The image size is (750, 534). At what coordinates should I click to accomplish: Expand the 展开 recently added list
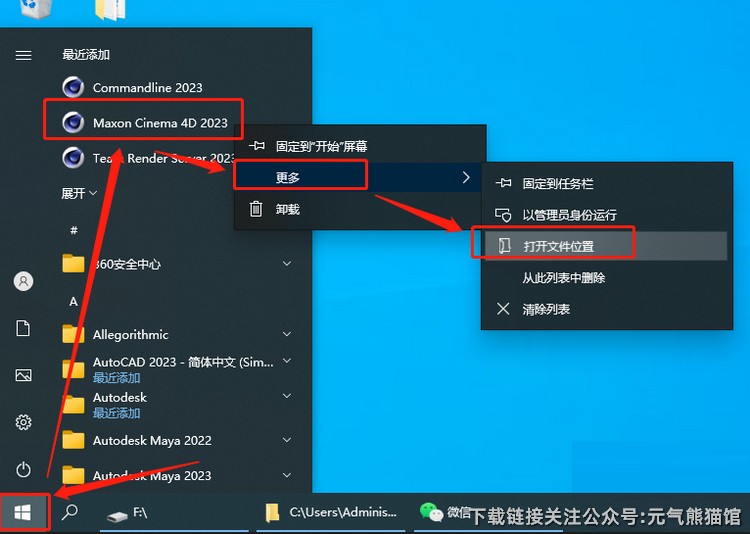tap(79, 192)
